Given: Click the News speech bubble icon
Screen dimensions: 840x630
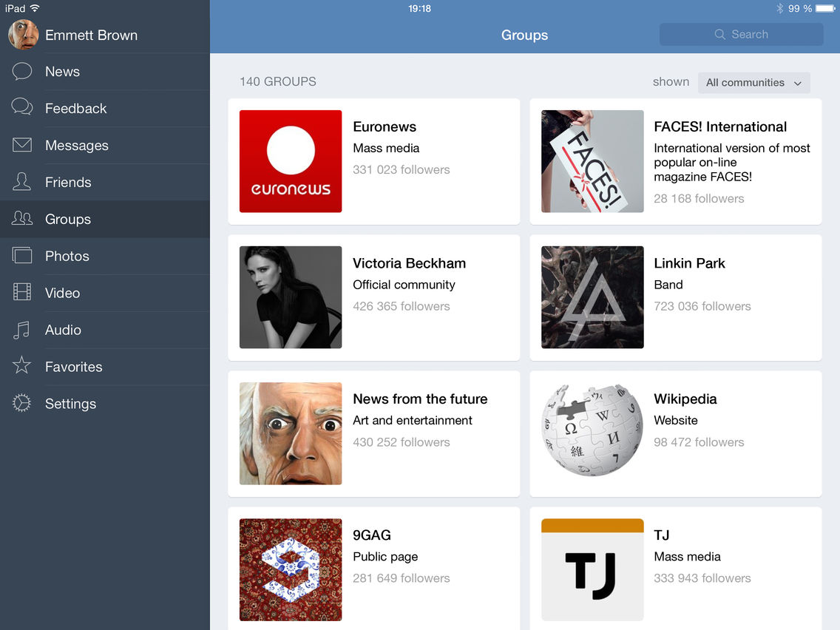Looking at the screenshot, I should tap(22, 72).
